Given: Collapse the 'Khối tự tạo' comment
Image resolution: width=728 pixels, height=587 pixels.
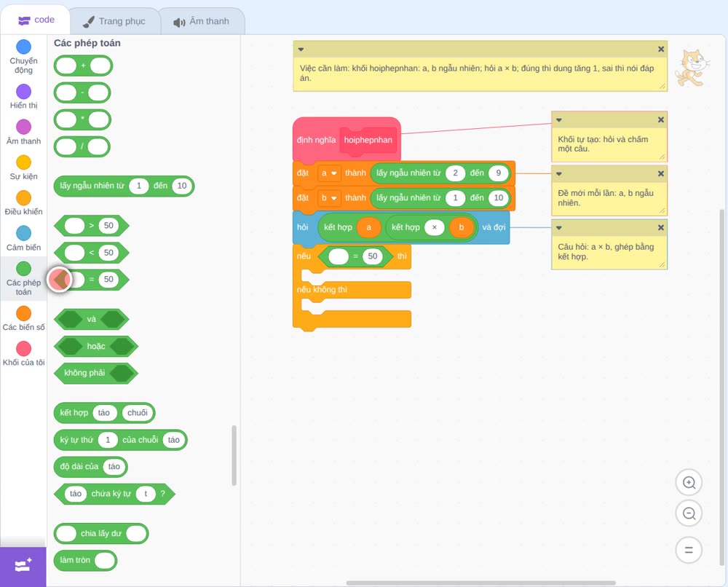Looking at the screenshot, I should (x=559, y=120).
